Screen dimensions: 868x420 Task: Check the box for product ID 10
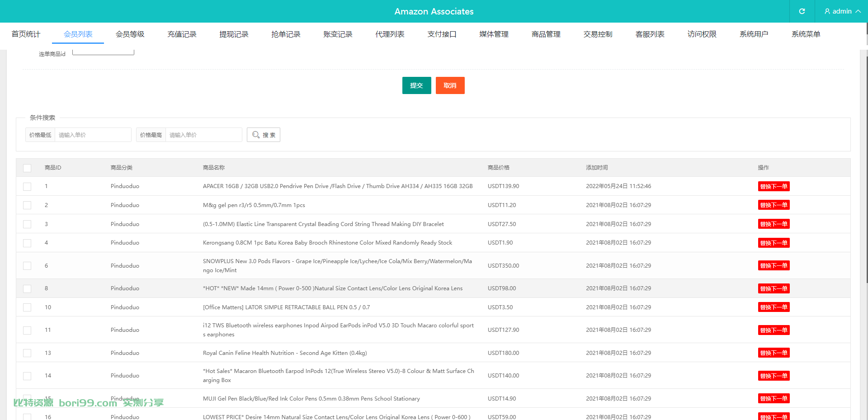pos(27,307)
